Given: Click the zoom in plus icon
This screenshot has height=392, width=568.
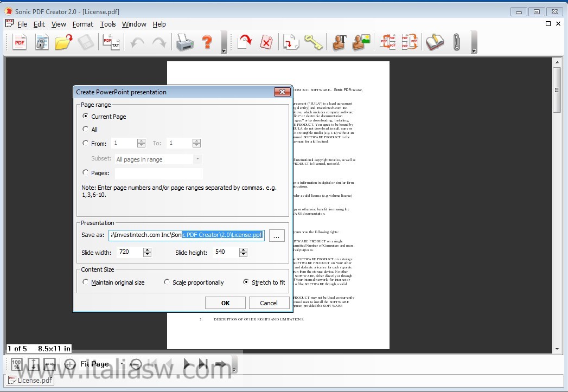Looking at the screenshot, I should (x=70, y=364).
